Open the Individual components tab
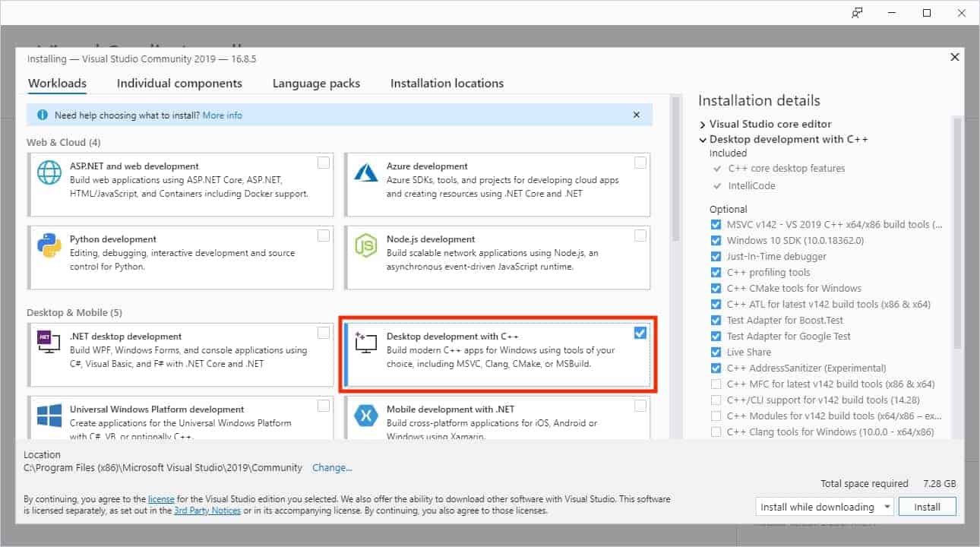980x547 pixels. click(x=179, y=84)
